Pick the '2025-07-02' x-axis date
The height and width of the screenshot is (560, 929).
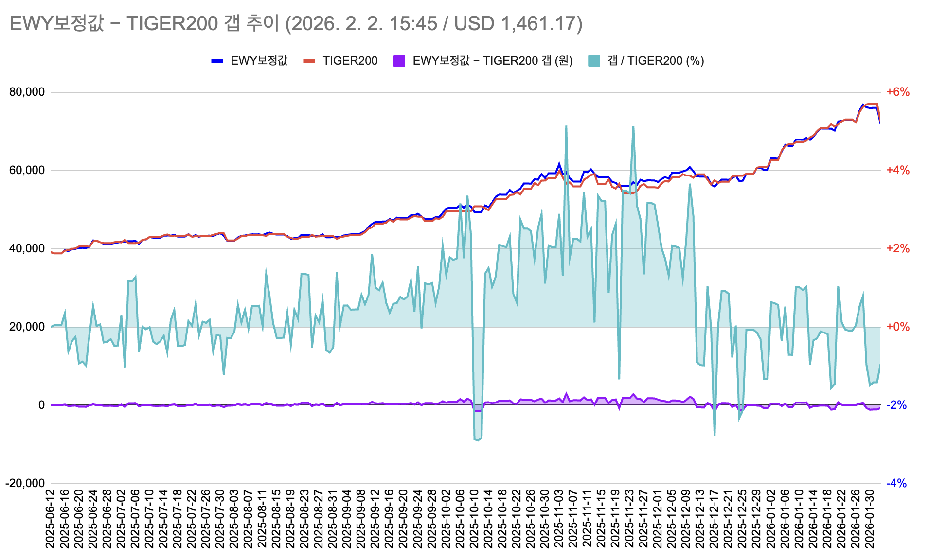(121, 519)
